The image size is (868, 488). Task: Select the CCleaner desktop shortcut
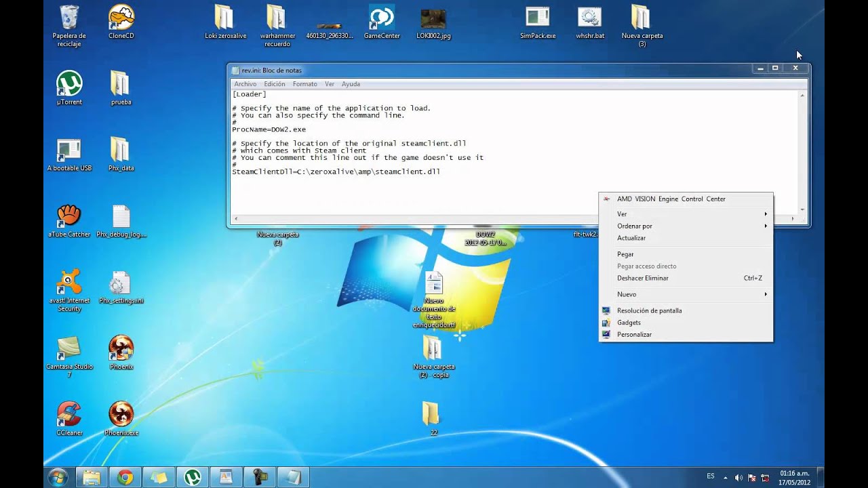pos(69,419)
